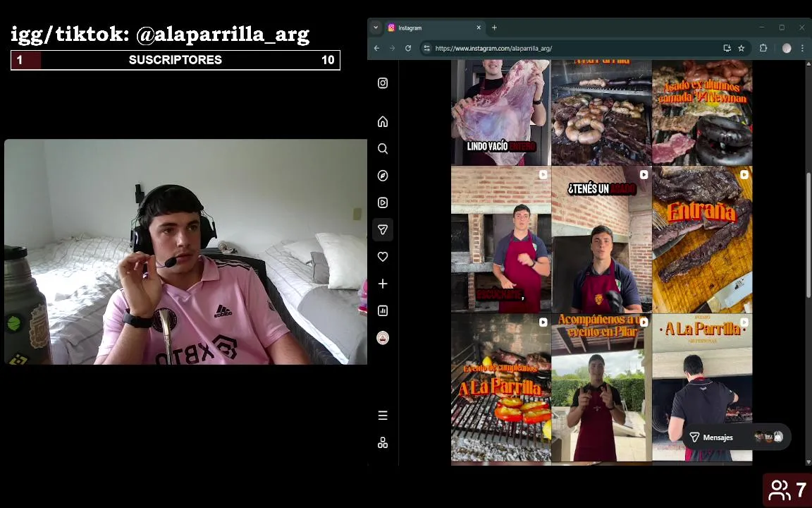Click the SUSCRIPTORES goal progress bar
812x508 pixels.
(176, 60)
